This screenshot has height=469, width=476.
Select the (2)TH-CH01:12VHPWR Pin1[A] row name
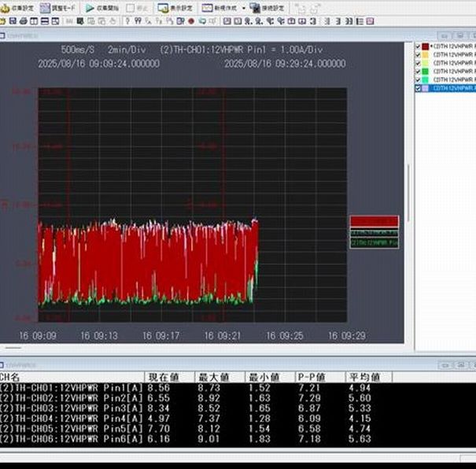point(71,388)
